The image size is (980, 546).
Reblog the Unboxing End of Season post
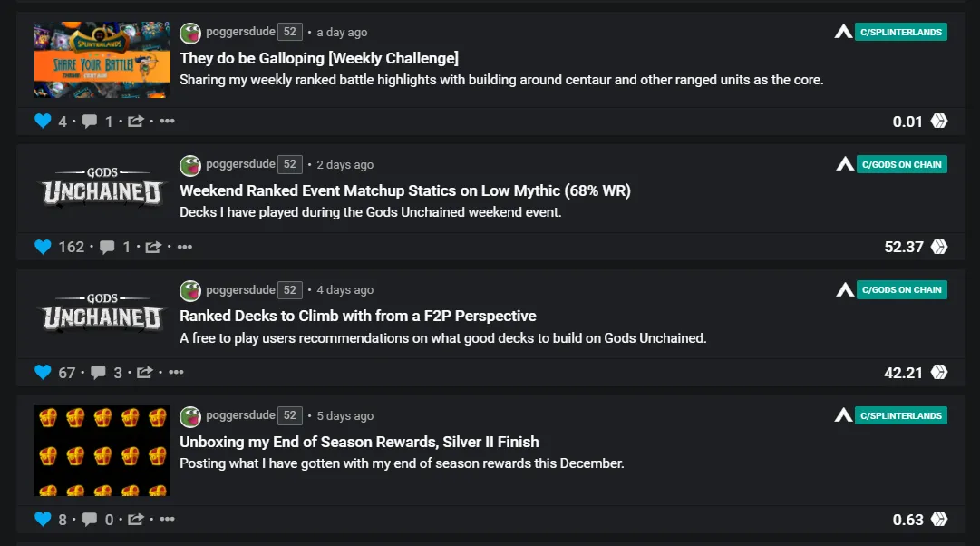tap(136, 520)
